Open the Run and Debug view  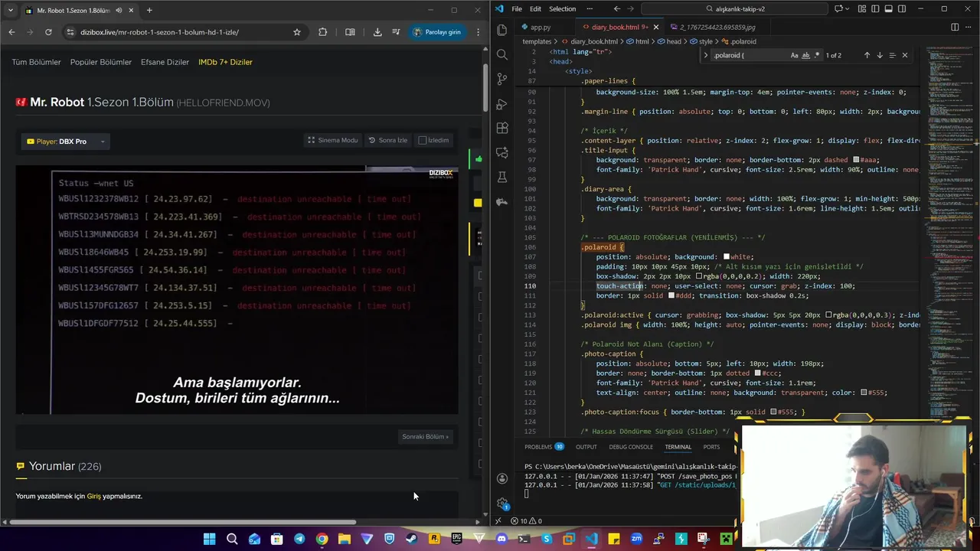[x=502, y=103]
